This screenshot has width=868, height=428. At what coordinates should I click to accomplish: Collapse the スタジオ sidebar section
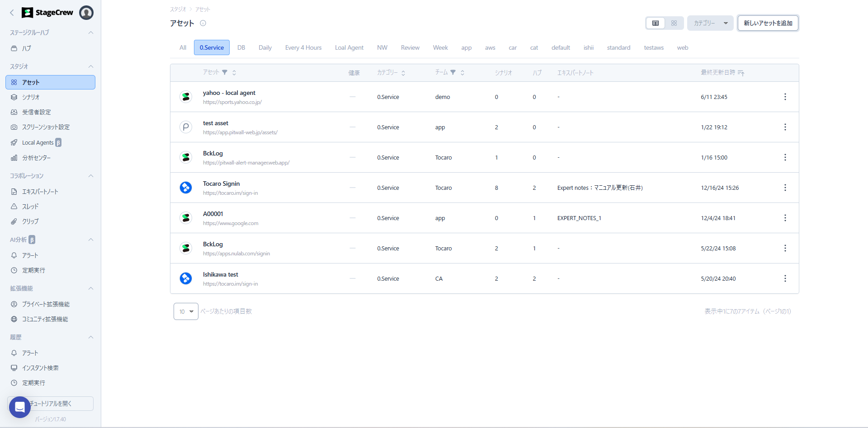91,66
